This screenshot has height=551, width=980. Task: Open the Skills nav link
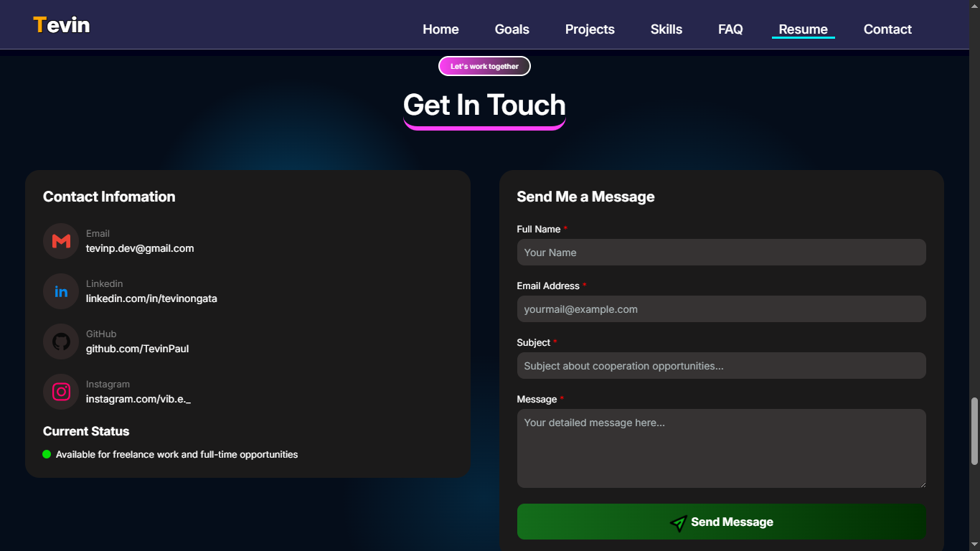coord(666,29)
